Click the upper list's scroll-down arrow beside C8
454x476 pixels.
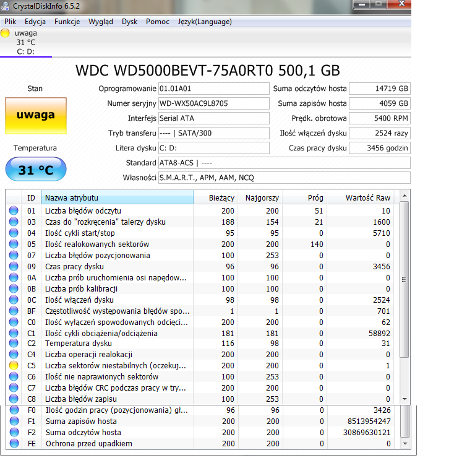tap(405, 399)
